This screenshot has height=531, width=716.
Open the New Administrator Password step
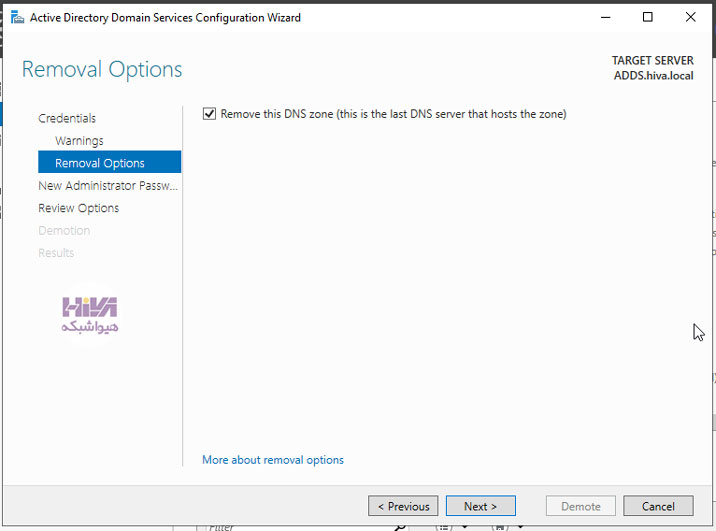tap(108, 185)
